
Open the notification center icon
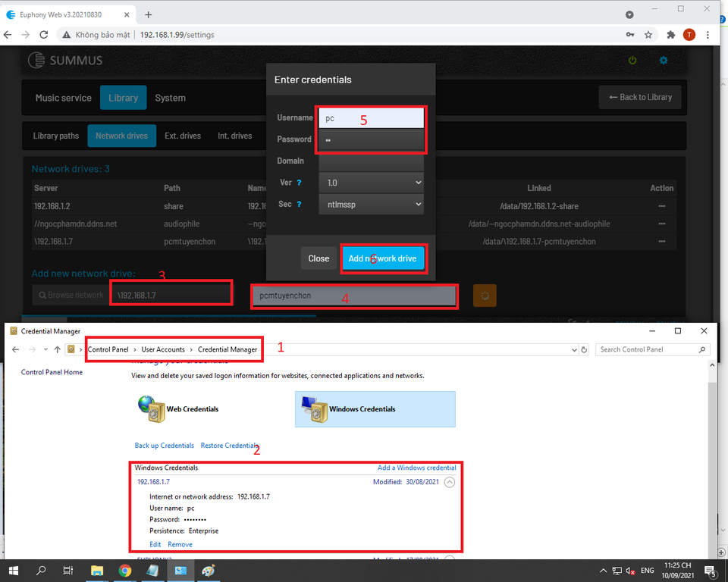pyautogui.click(x=711, y=571)
